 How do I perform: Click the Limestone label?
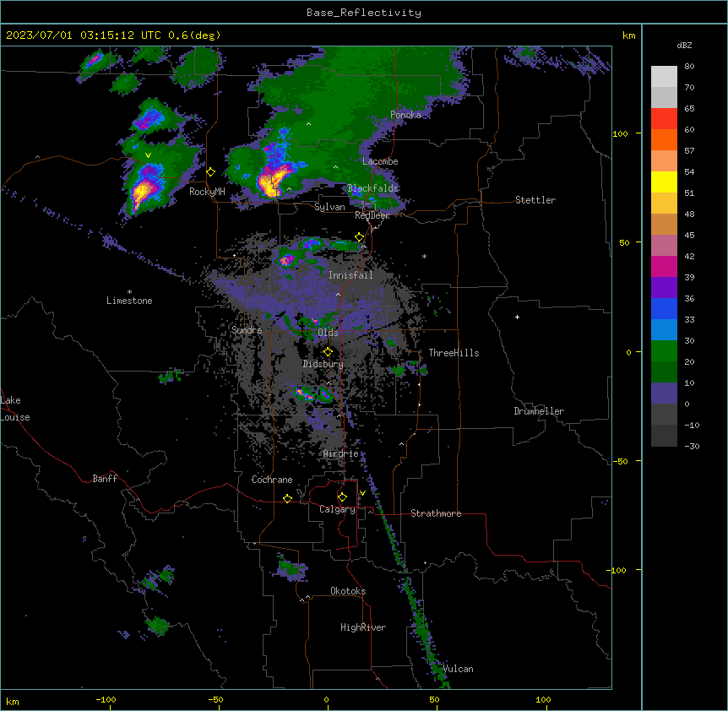click(129, 301)
